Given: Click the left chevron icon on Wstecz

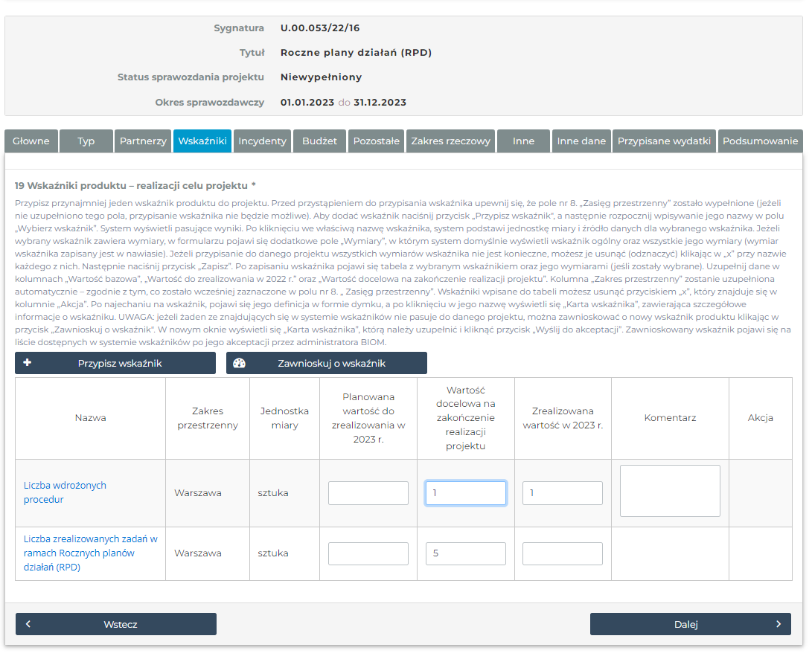Looking at the screenshot, I should 28,624.
